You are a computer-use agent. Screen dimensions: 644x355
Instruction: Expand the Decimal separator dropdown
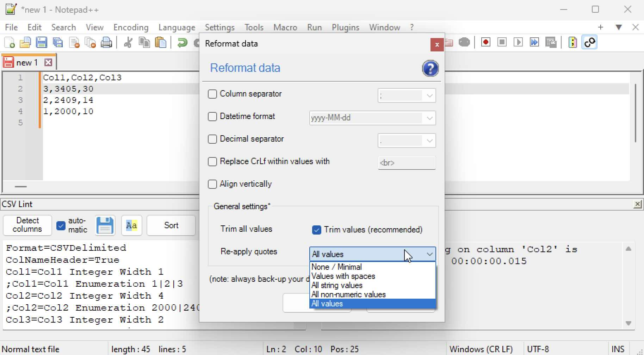pos(429,141)
